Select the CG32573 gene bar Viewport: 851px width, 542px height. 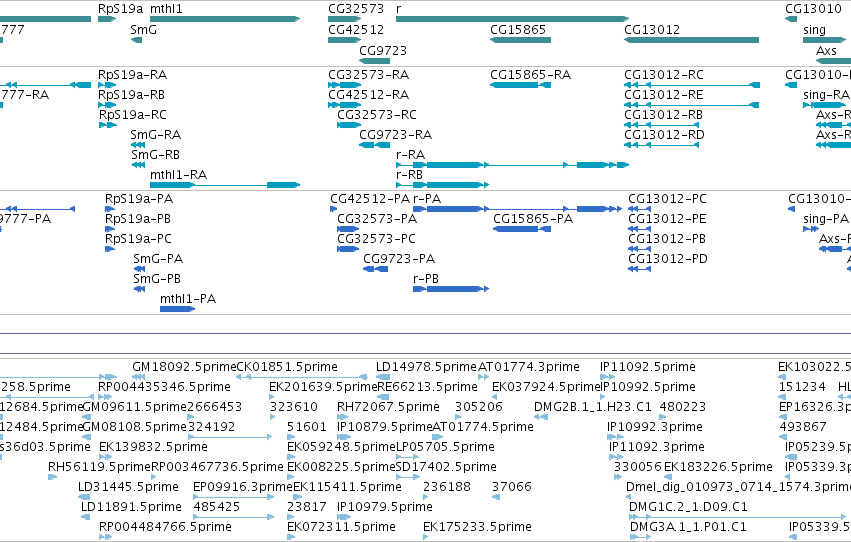(x=345, y=19)
